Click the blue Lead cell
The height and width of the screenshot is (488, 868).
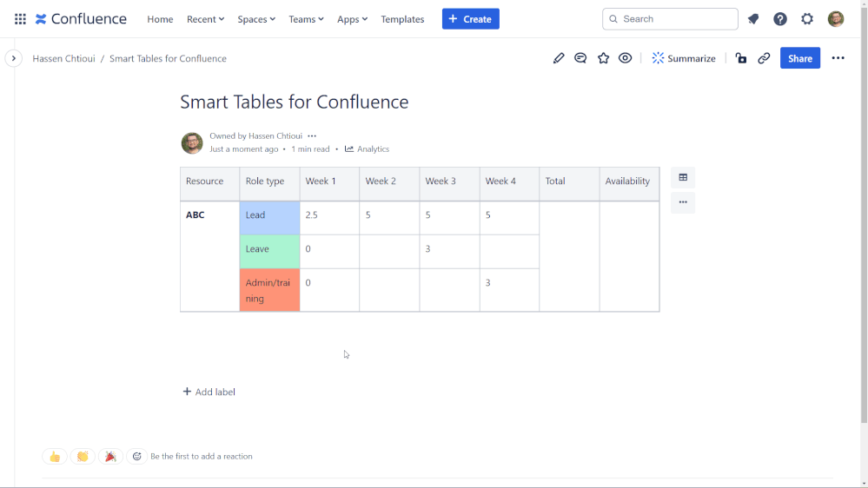click(x=269, y=217)
